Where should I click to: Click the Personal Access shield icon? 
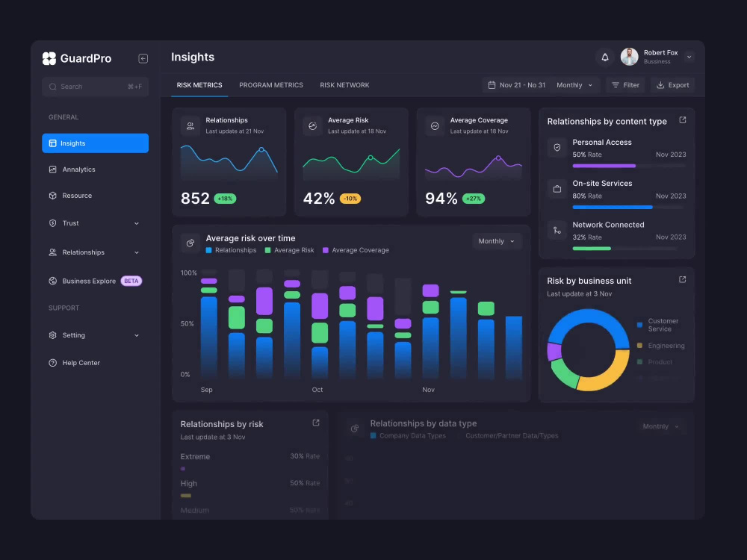click(x=557, y=148)
